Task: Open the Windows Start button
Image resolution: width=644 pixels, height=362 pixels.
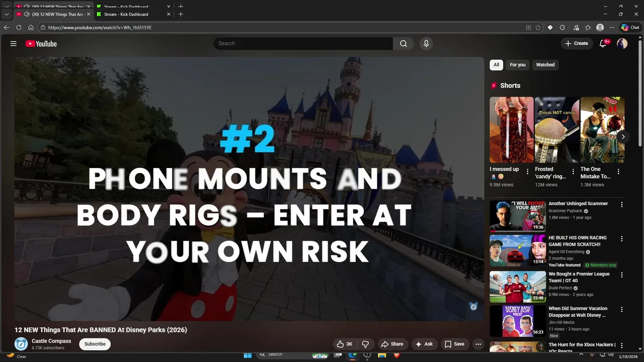Action: [x=248, y=355]
